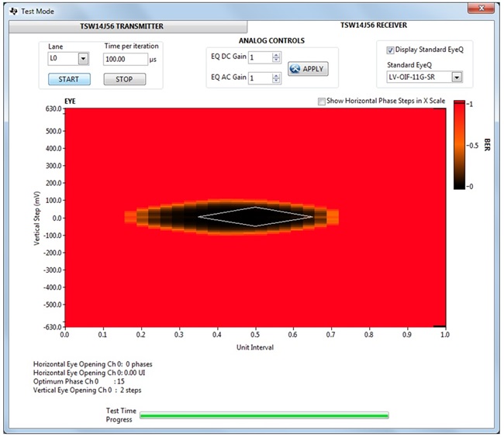The width and height of the screenshot is (504, 437).
Task: Click the ANALOG CONTROLS heading
Action: (271, 41)
